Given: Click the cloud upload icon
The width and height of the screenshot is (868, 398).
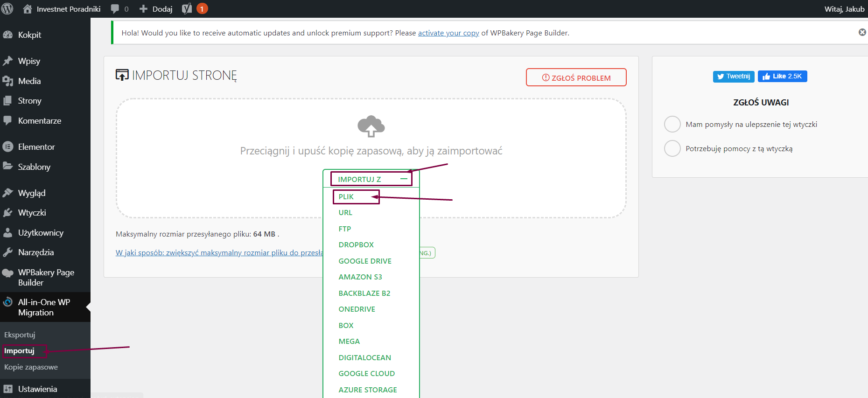Looking at the screenshot, I should [x=371, y=126].
